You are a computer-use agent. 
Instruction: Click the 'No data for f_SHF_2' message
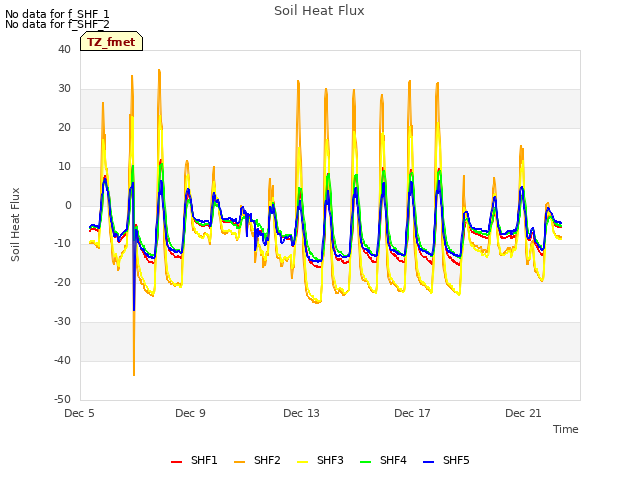57,24
